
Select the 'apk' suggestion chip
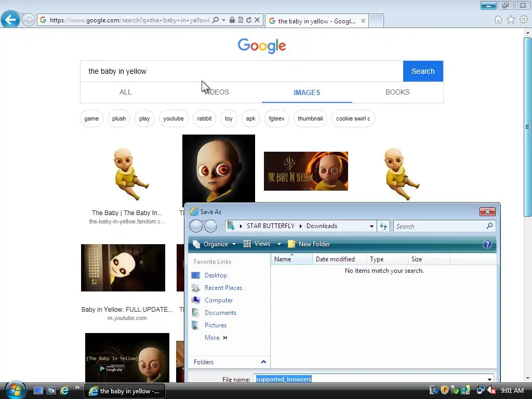251,119
